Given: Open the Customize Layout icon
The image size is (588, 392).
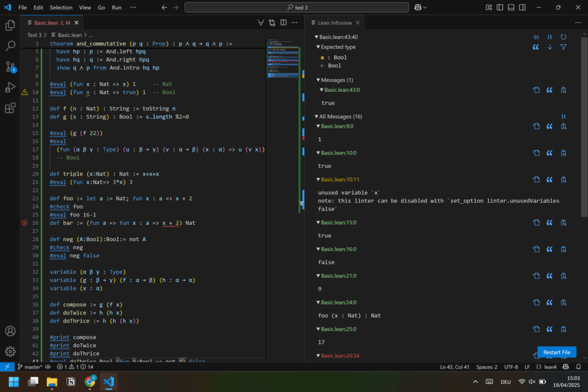Looking at the screenshot, I should tap(489, 7).
